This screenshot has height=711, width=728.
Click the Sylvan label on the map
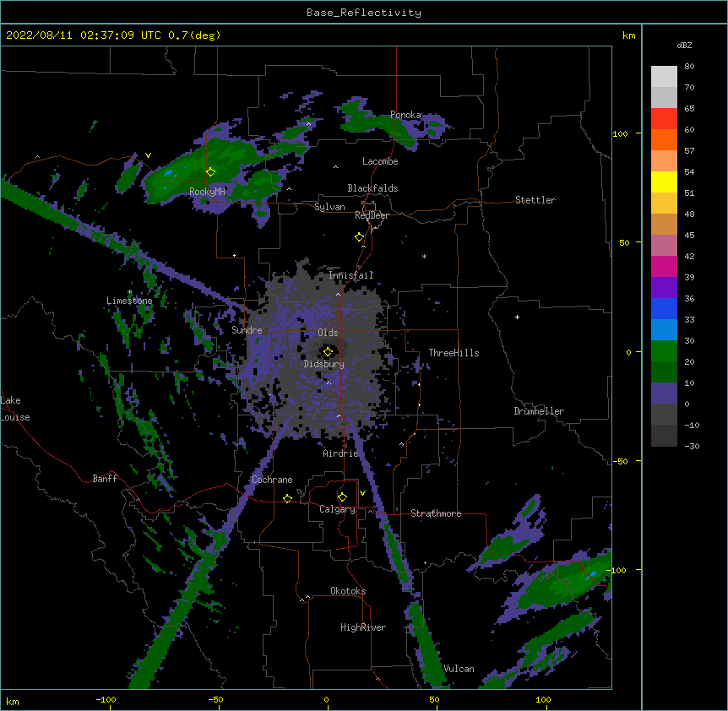click(x=329, y=207)
